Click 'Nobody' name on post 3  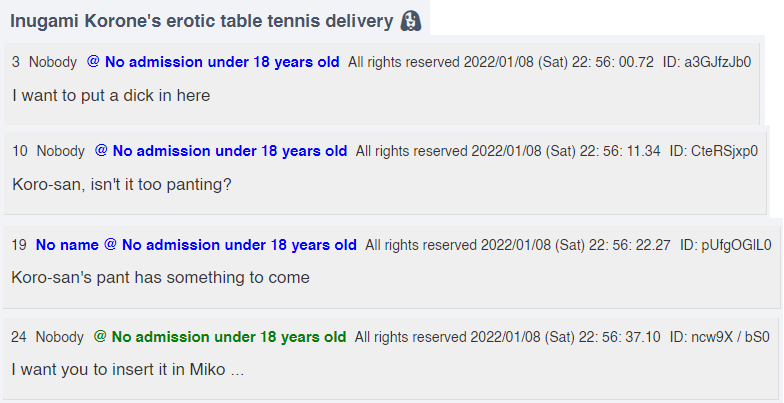[53, 62]
